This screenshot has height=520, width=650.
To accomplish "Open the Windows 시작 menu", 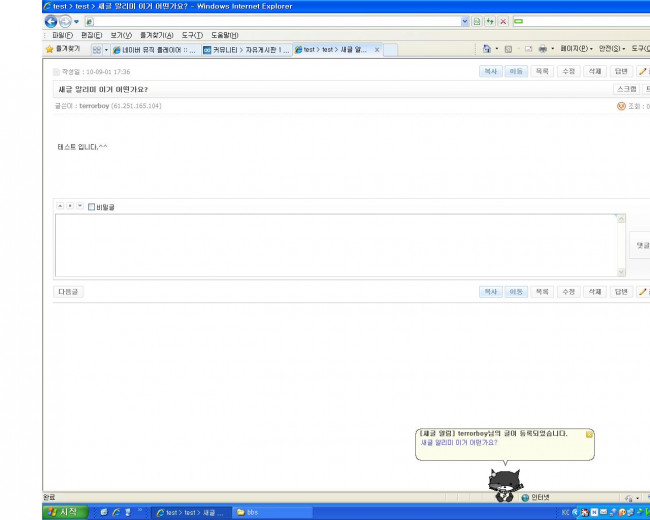I will [x=65, y=512].
